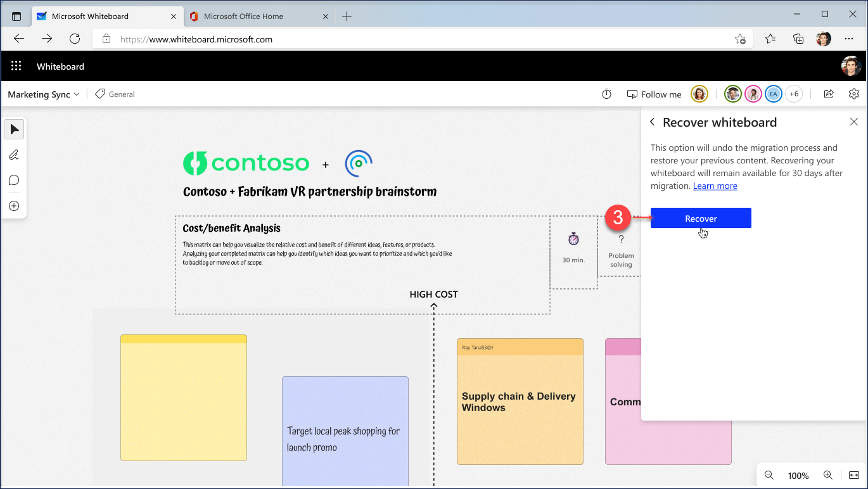The image size is (868, 489).
Task: Open the timer icon in header
Action: [606, 94]
